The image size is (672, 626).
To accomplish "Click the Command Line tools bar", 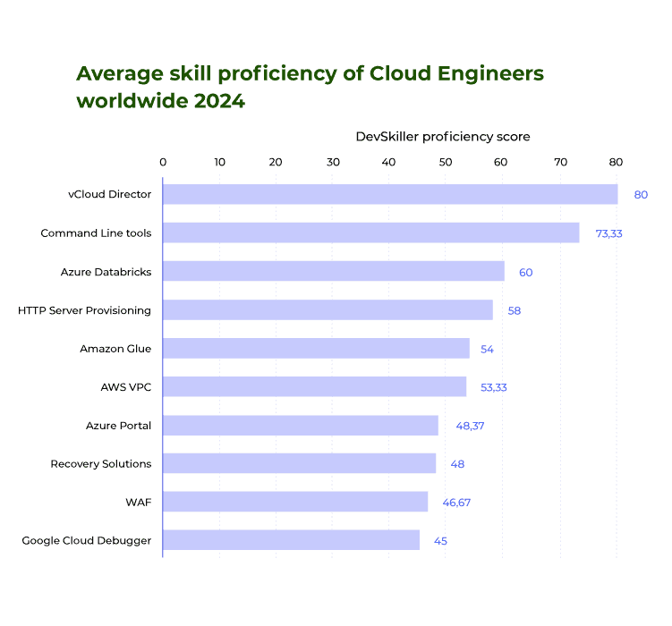I will (x=371, y=233).
